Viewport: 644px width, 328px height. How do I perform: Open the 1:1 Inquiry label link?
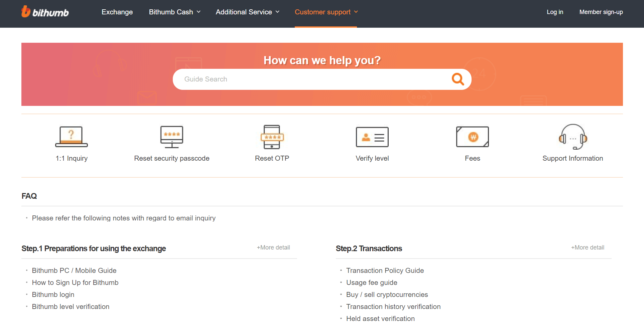point(72,158)
